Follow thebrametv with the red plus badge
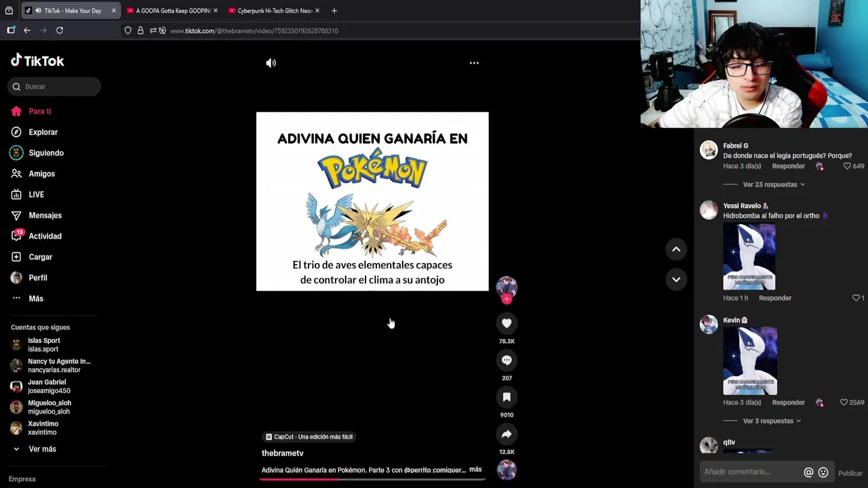Screen dimensions: 868x488 click(x=507, y=299)
